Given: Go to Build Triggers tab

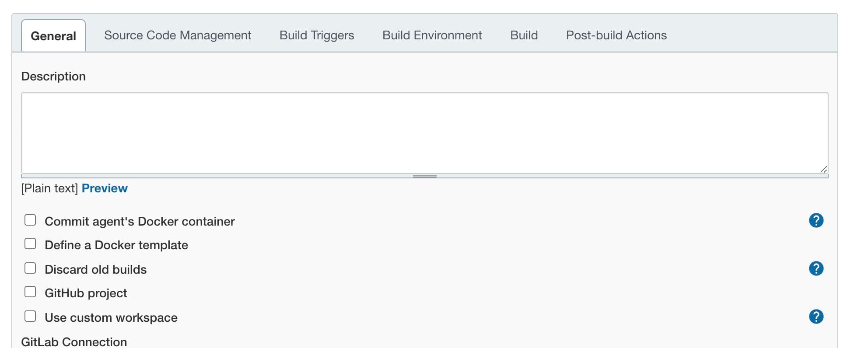Looking at the screenshot, I should 317,35.
